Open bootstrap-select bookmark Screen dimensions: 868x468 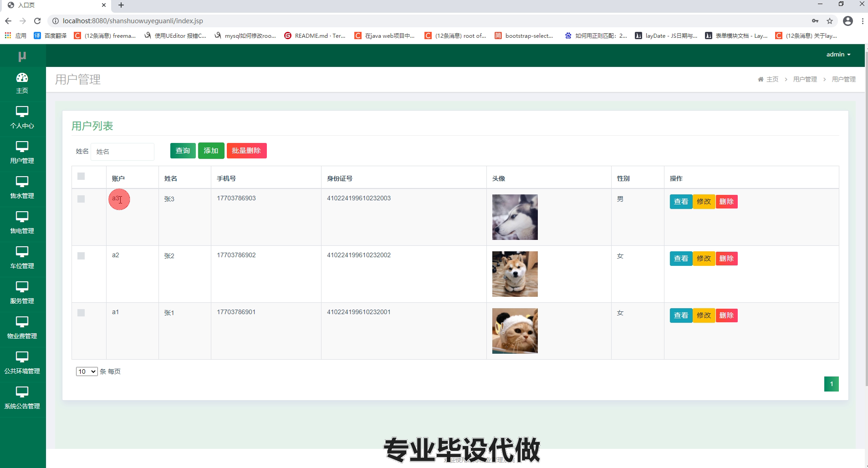524,36
